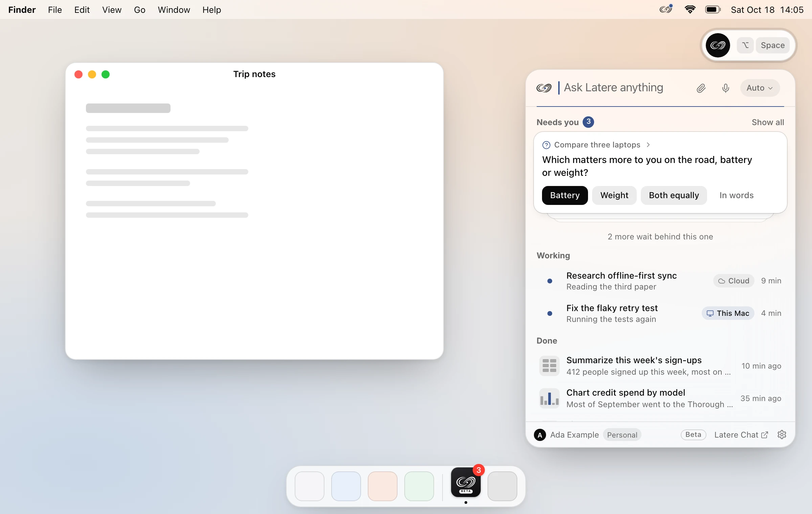Click the Cloud tag on research task
The height and width of the screenshot is (514, 812).
[x=734, y=281]
